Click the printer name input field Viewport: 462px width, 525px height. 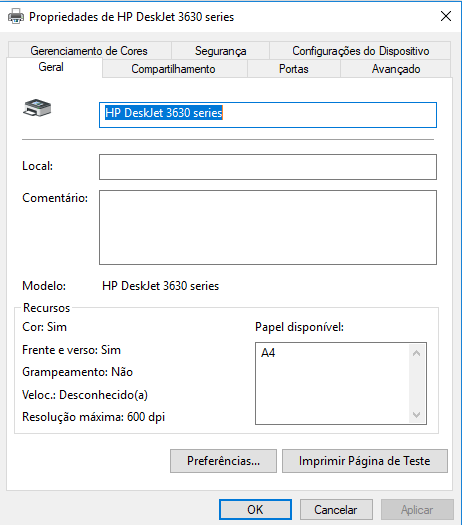coord(268,115)
